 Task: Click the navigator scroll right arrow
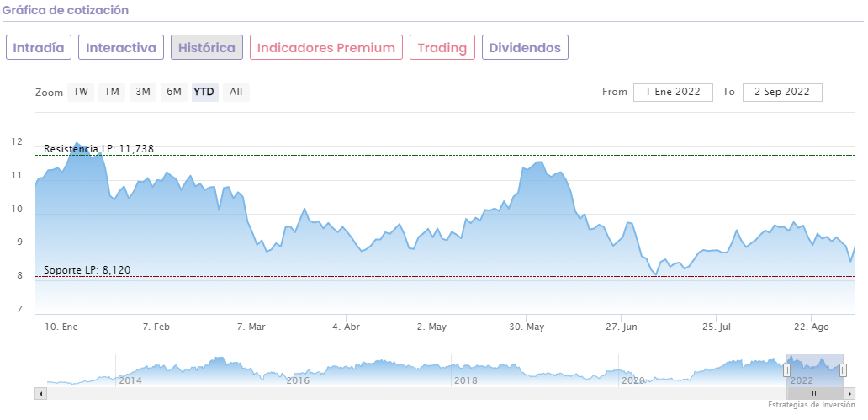850,393
